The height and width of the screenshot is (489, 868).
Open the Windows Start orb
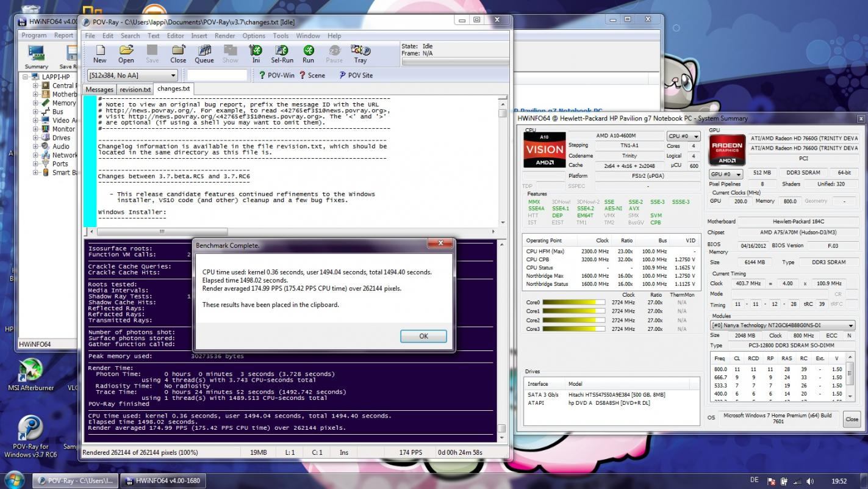pyautogui.click(x=13, y=480)
